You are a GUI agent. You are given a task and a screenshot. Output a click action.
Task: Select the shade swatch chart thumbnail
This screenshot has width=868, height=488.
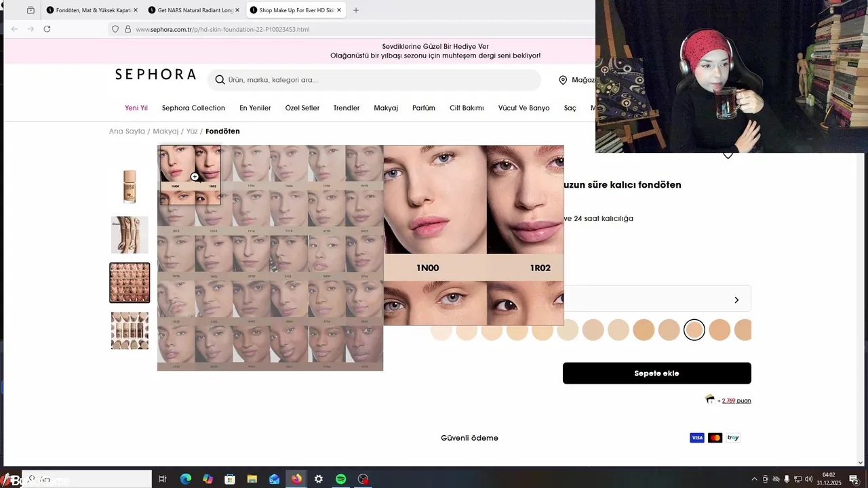point(130,331)
